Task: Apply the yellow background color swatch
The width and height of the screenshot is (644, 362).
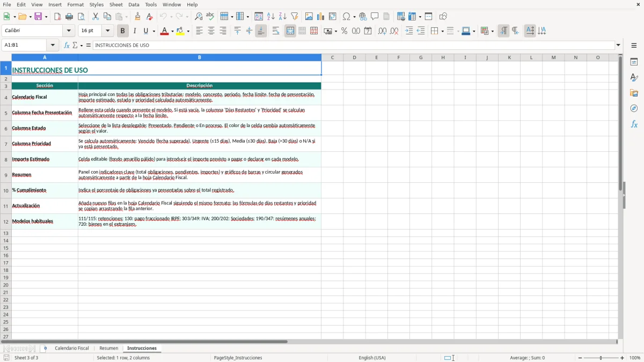Action: (x=181, y=31)
